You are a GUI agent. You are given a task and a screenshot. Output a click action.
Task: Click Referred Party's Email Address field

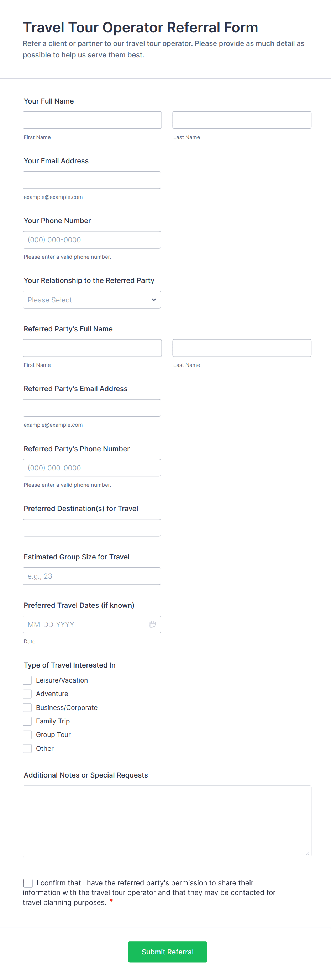92,408
